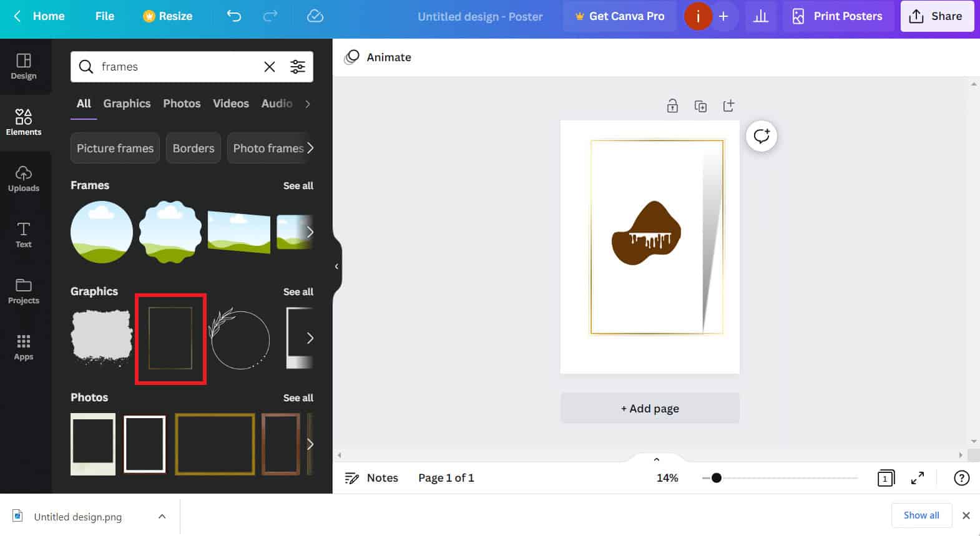The image size is (980, 536).
Task: Open the analytics bar chart icon
Action: (x=761, y=16)
